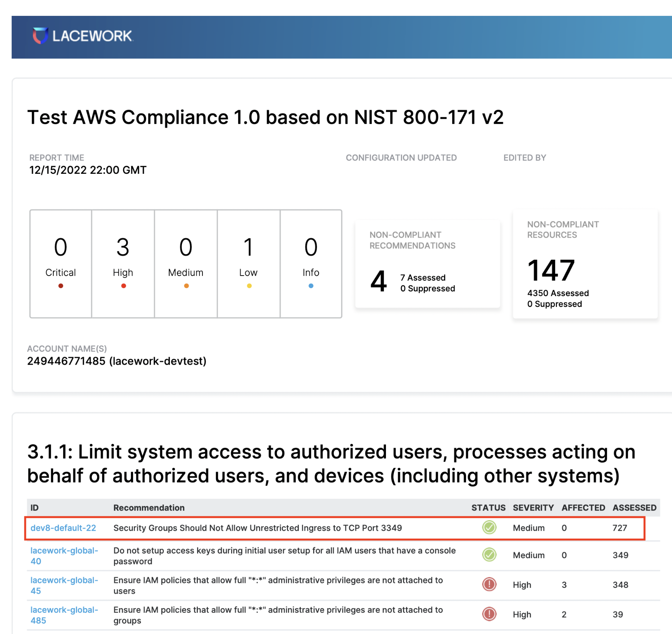Click the highlighted dev8-default-22 table row

[271, 528]
